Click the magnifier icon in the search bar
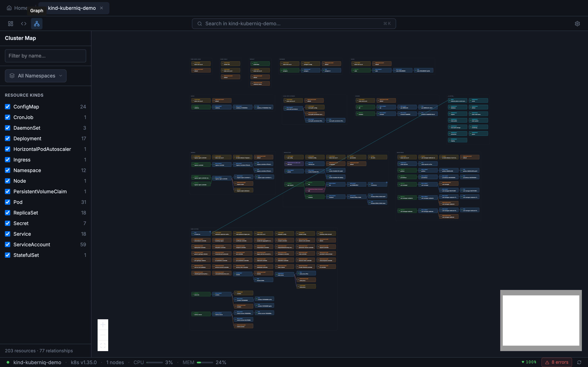This screenshot has height=367, width=588. 200,23
